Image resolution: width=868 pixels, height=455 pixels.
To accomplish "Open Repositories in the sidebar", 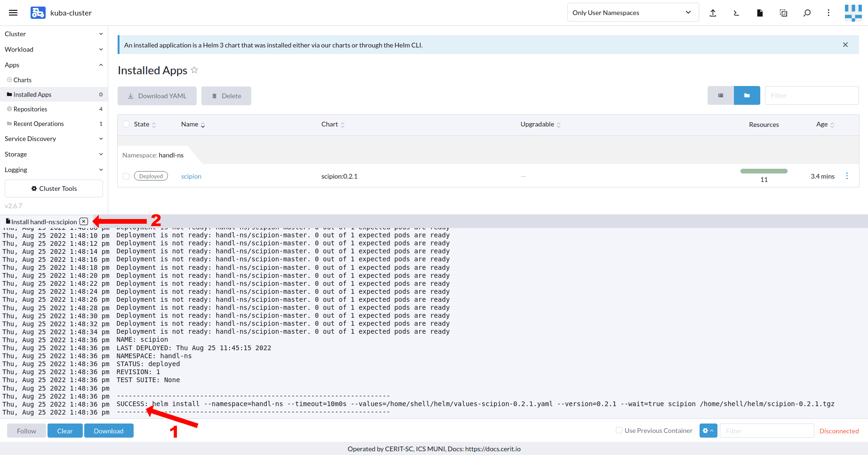I will (31, 109).
